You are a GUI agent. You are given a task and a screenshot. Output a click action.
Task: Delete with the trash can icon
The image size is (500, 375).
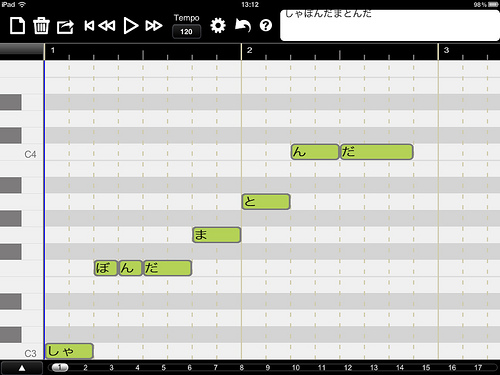coord(41,26)
